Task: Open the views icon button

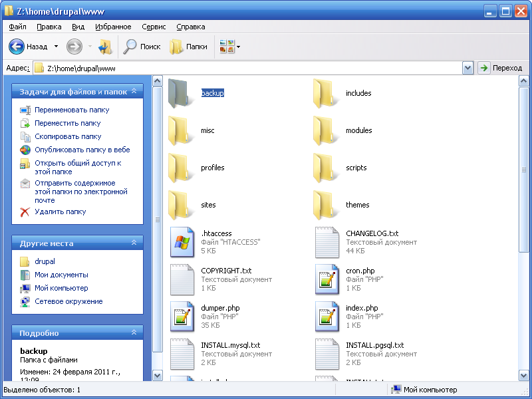Action: tap(227, 47)
